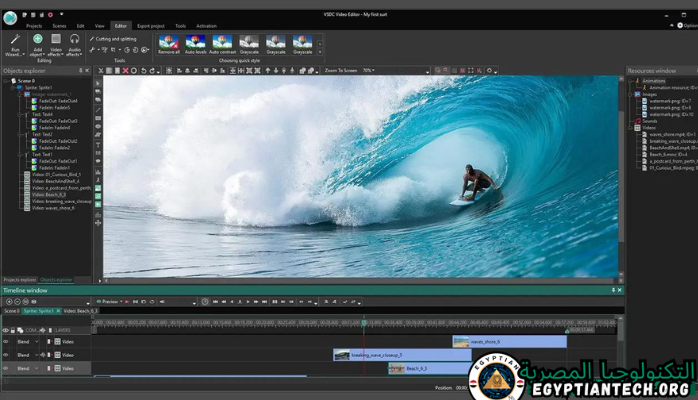
Task: Click the scissors Cut icon in editor toolbar
Action: (x=101, y=71)
